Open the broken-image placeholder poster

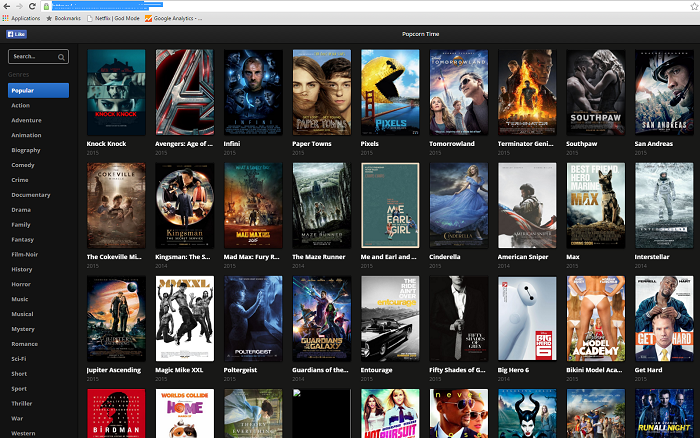pos(322,413)
